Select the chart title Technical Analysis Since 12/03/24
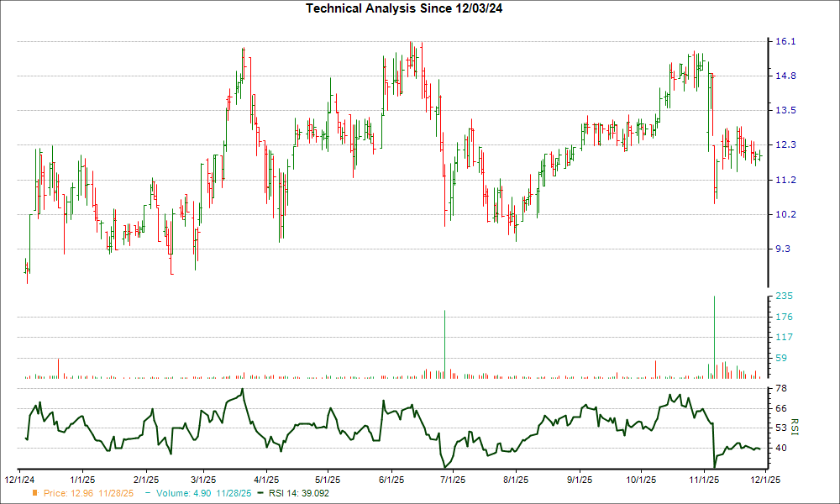Image resolution: width=840 pixels, height=504 pixels. (406, 8)
